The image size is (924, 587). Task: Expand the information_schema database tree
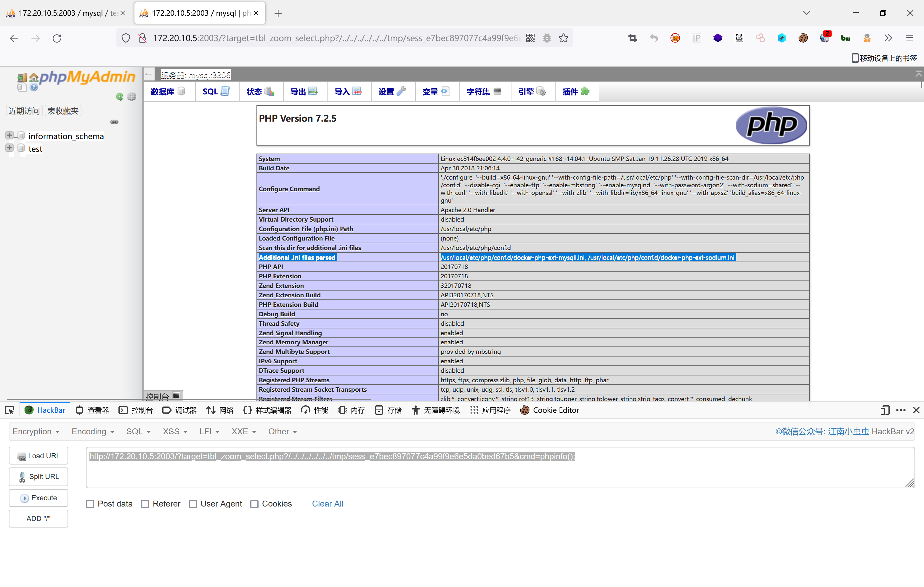9,135
